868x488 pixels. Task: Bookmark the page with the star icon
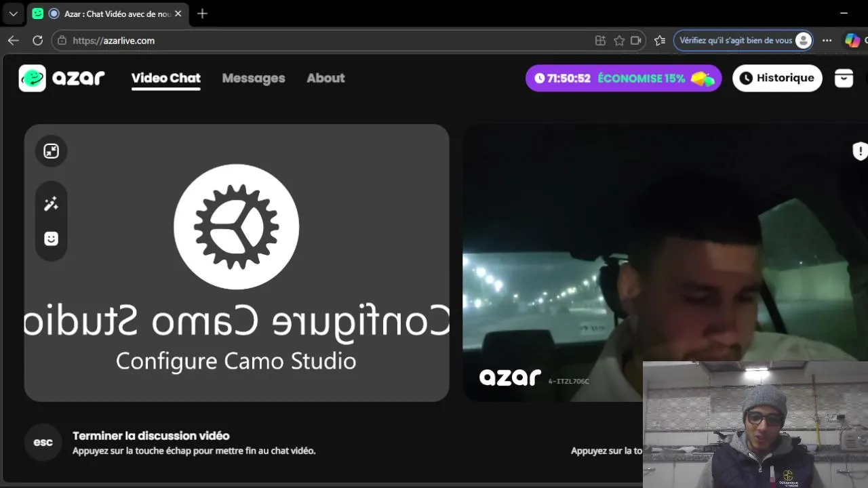619,41
